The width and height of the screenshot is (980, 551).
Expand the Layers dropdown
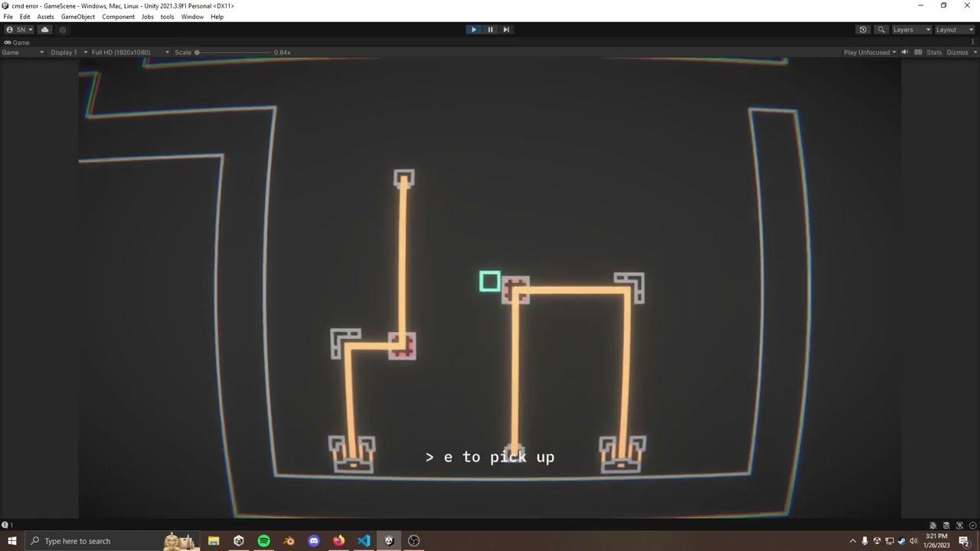(911, 30)
